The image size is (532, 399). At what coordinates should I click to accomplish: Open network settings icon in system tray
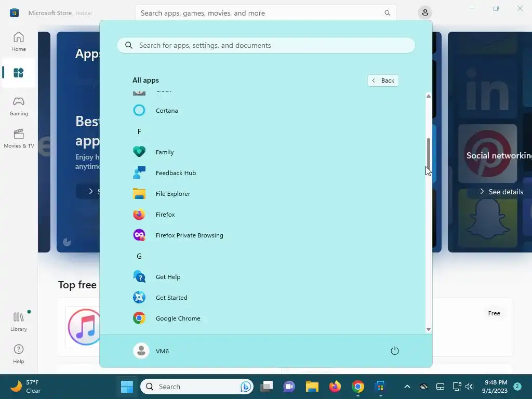(457, 387)
